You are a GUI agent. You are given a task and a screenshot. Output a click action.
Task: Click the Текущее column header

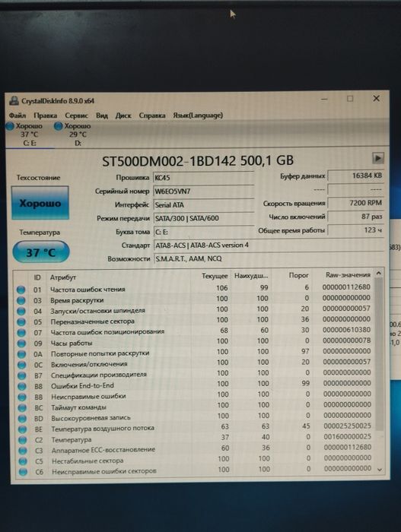point(215,276)
